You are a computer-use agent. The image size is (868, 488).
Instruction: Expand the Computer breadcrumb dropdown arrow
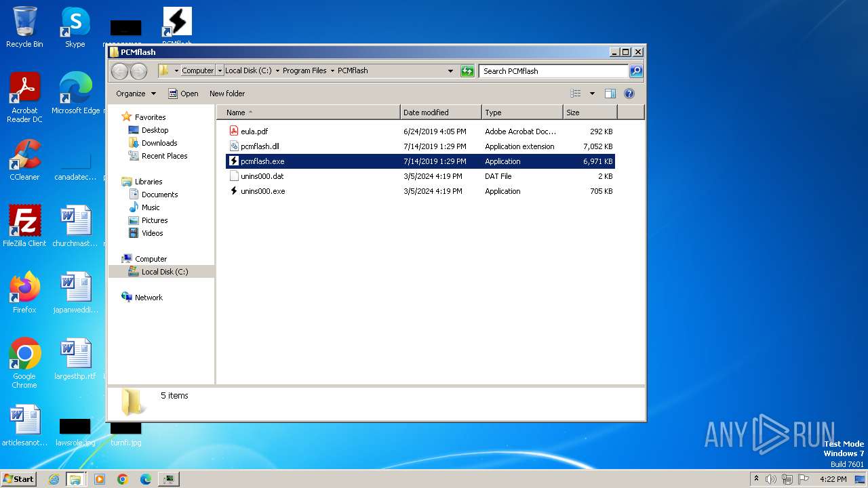220,70
